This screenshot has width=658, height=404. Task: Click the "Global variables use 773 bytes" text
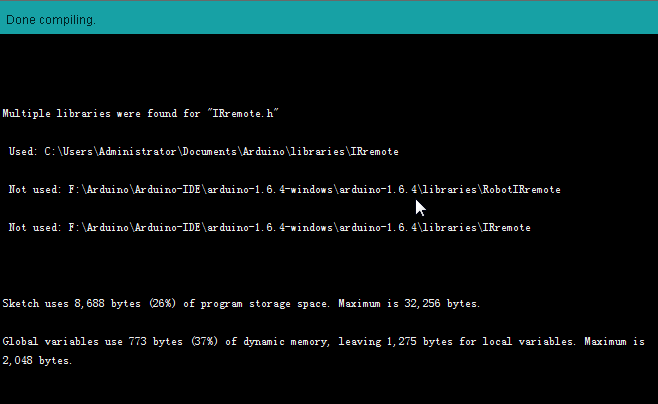pyautogui.click(x=91, y=341)
